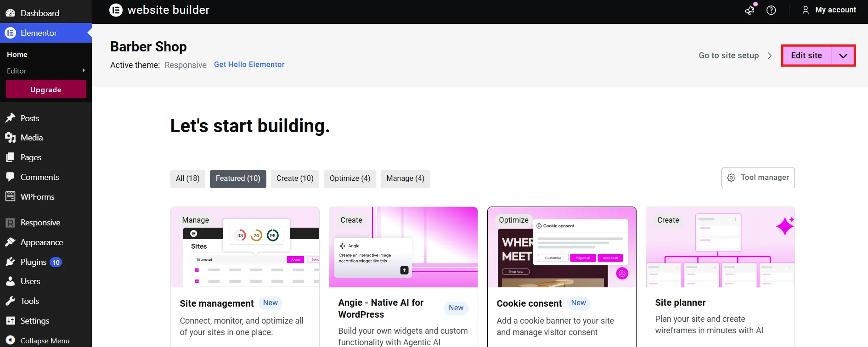This screenshot has height=347, width=868.
Task: Click the Get Hello Elementor link
Action: (x=249, y=65)
